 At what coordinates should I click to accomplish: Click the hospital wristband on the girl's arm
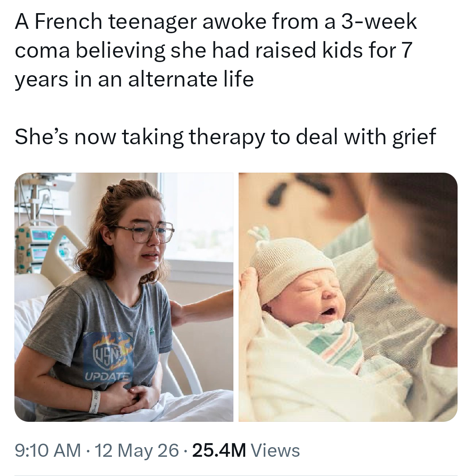pyautogui.click(x=96, y=401)
